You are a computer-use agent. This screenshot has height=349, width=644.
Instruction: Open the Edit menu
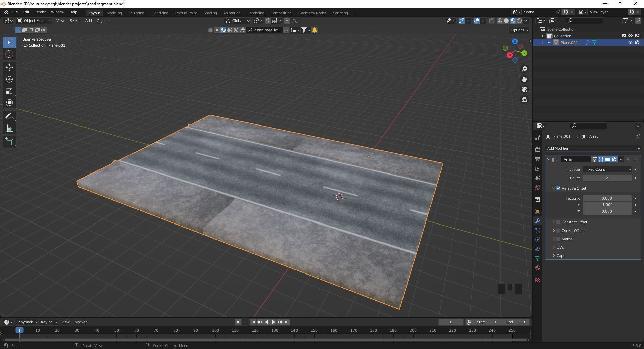click(x=26, y=12)
